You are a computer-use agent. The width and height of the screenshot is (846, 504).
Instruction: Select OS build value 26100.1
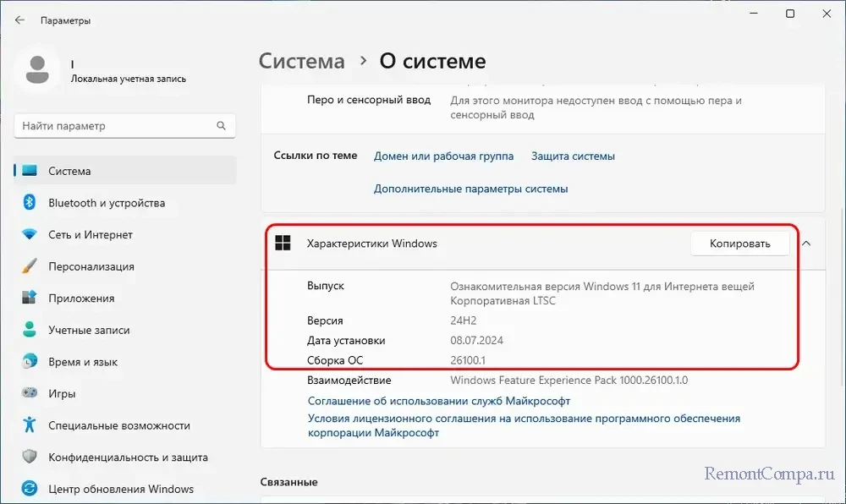point(468,360)
